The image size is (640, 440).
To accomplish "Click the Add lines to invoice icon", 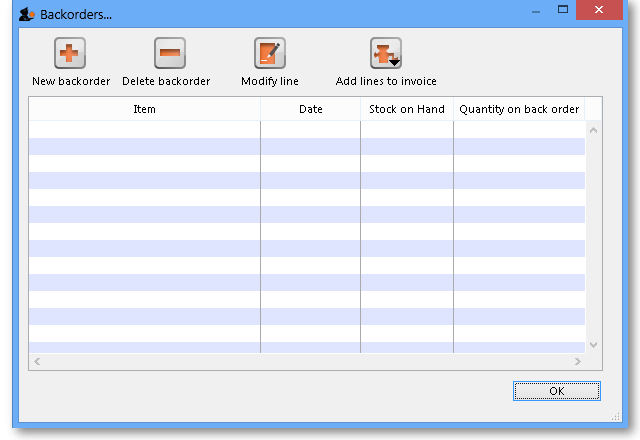I will coord(386,54).
